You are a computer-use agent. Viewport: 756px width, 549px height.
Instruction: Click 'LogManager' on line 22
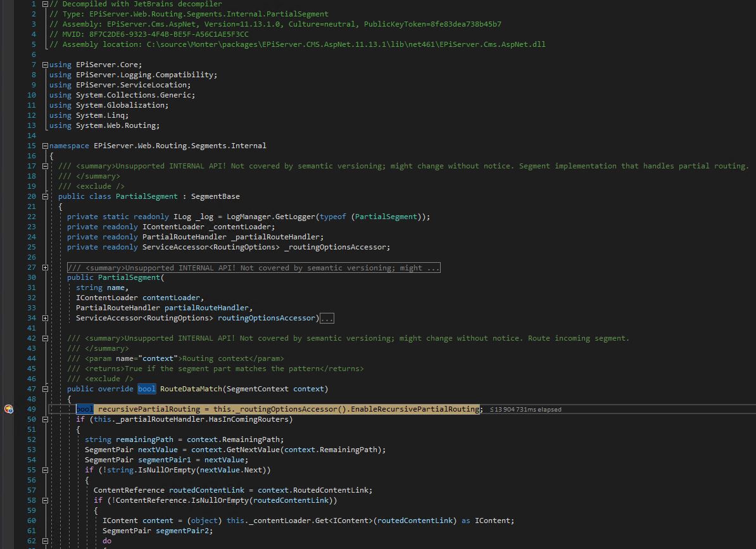(x=249, y=217)
